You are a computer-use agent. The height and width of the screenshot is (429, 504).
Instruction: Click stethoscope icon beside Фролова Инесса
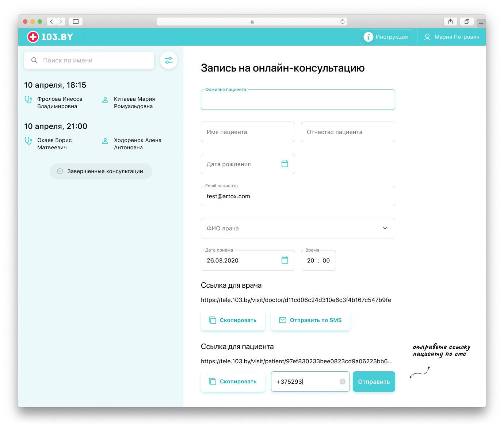28,99
